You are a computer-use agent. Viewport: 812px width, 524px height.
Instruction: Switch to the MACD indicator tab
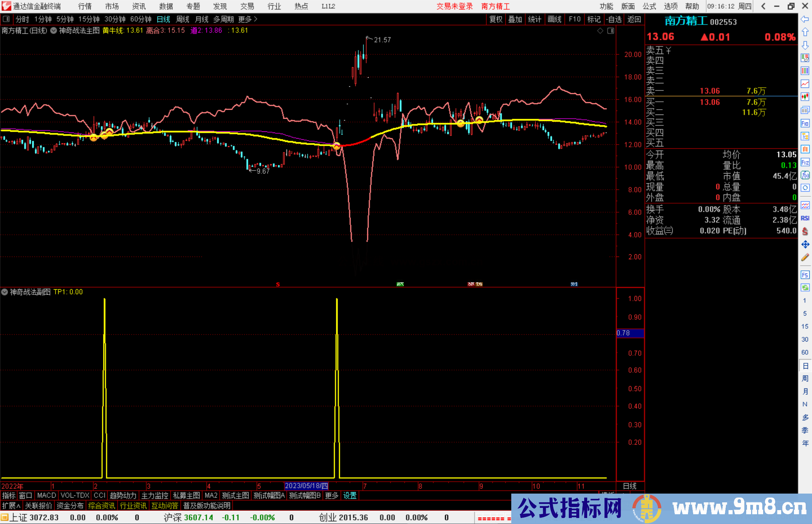point(46,495)
